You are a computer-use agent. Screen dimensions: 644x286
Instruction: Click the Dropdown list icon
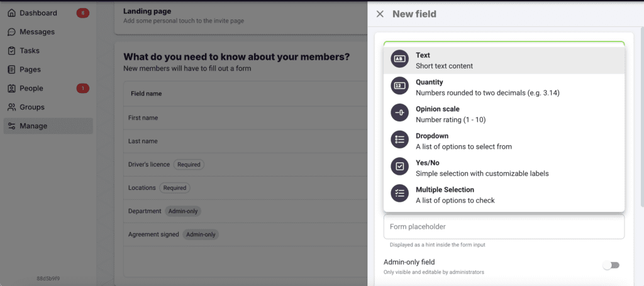(x=399, y=140)
